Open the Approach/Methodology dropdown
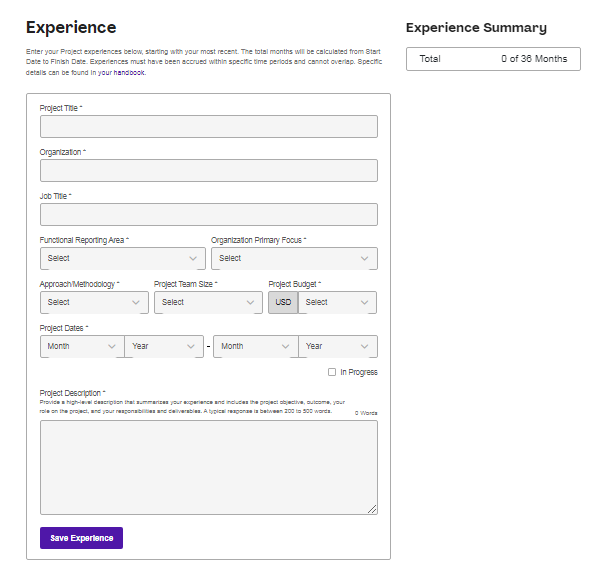The height and width of the screenshot is (576, 600). [x=94, y=302]
